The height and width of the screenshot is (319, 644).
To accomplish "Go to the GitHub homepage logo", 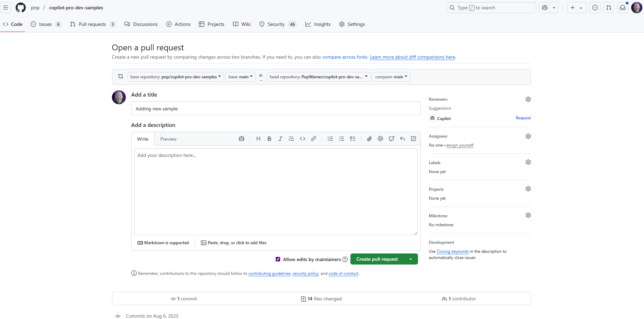I will [x=21, y=8].
